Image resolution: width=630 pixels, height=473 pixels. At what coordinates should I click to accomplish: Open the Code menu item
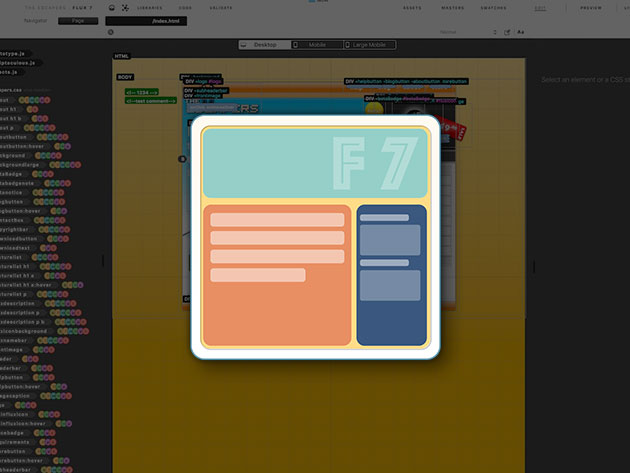185,8
